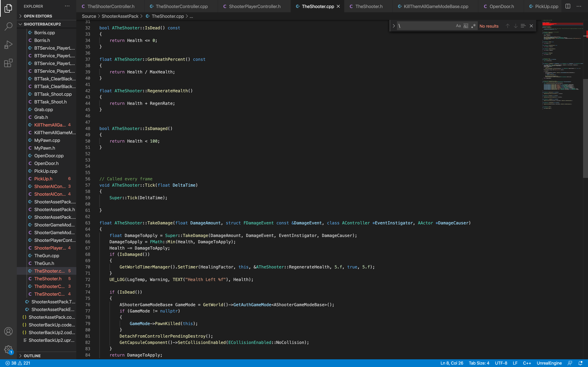Image resolution: width=588 pixels, height=367 pixels.
Task: Collapse the SHOOTERBACKUP2 folder
Action: click(x=20, y=24)
